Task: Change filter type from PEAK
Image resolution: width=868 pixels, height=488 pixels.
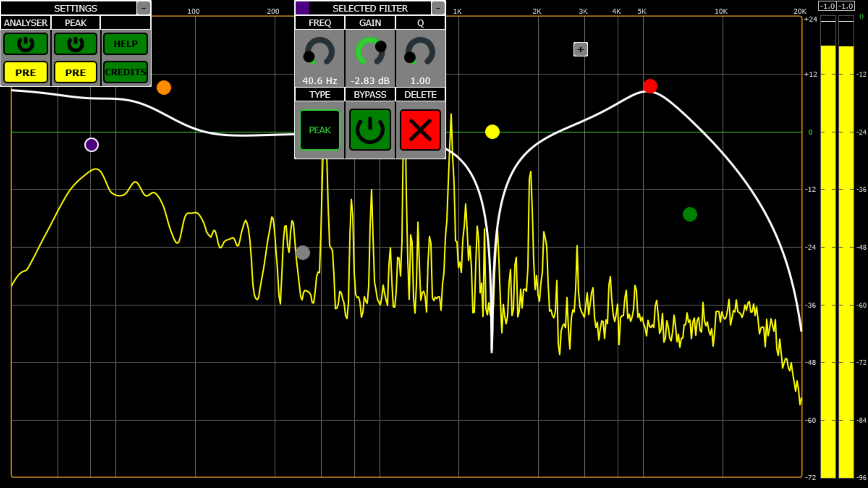Action: point(320,130)
